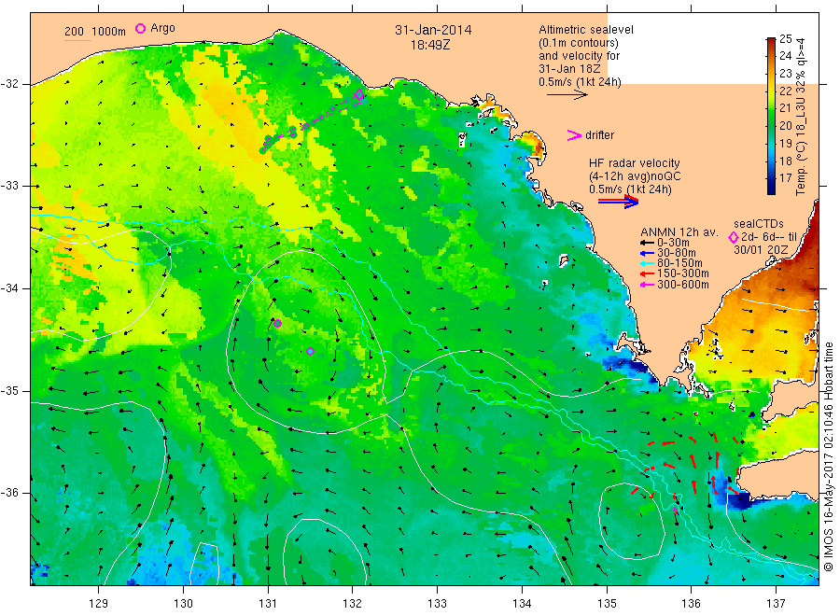Click the red 150-300m ANMN arrow symbol
Screen dimensions: 840x616
coord(647,273)
